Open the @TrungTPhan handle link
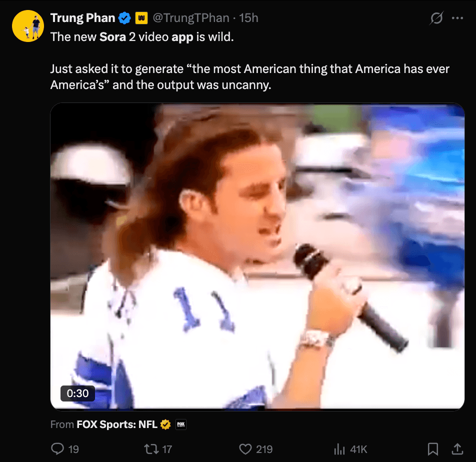Viewport: 476px width, 462px height. pos(190,18)
